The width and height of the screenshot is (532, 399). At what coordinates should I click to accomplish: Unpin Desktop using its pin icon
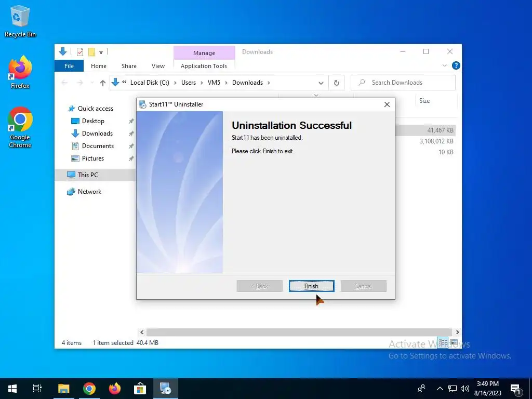coord(131,121)
